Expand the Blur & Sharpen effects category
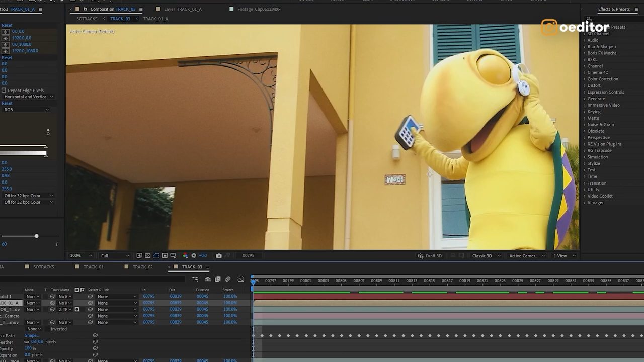Viewport: 644px width, 362px height. click(x=584, y=47)
